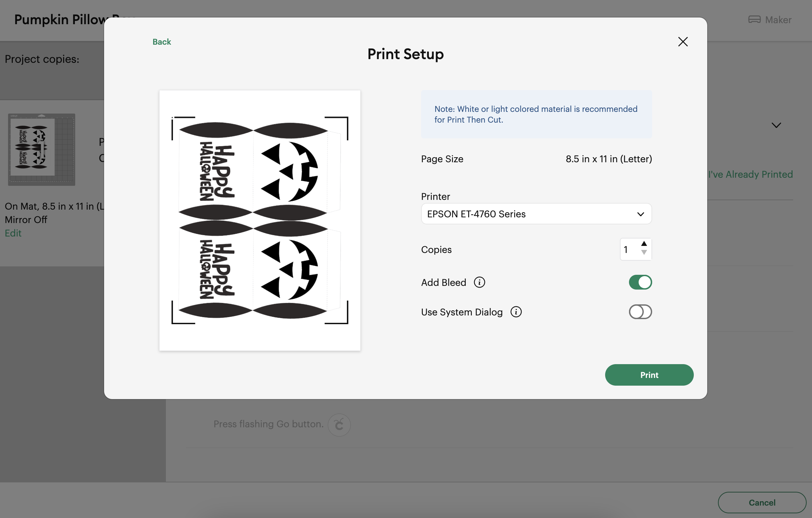The width and height of the screenshot is (812, 518).
Task: Click the Cancel button in background window
Action: coord(762,503)
